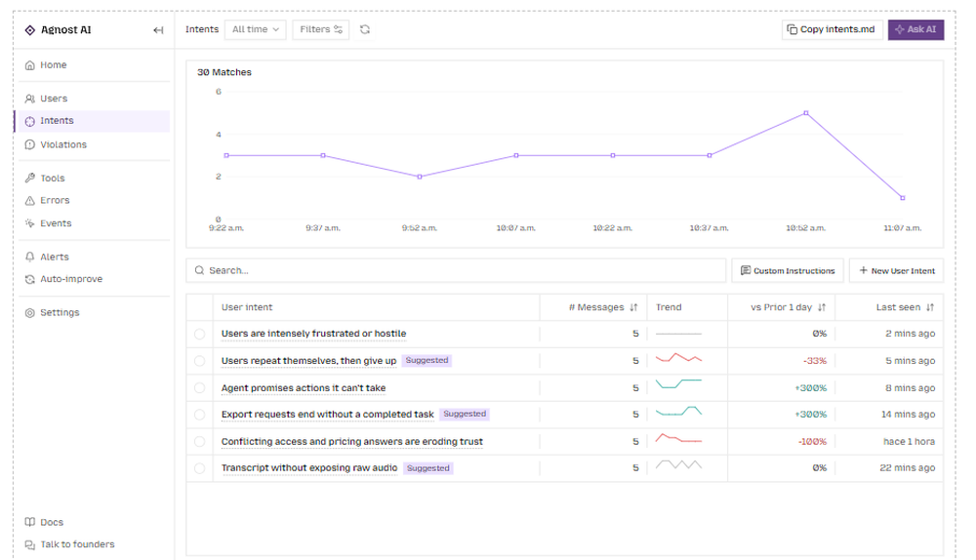Open Settings from the sidebar

92,313
